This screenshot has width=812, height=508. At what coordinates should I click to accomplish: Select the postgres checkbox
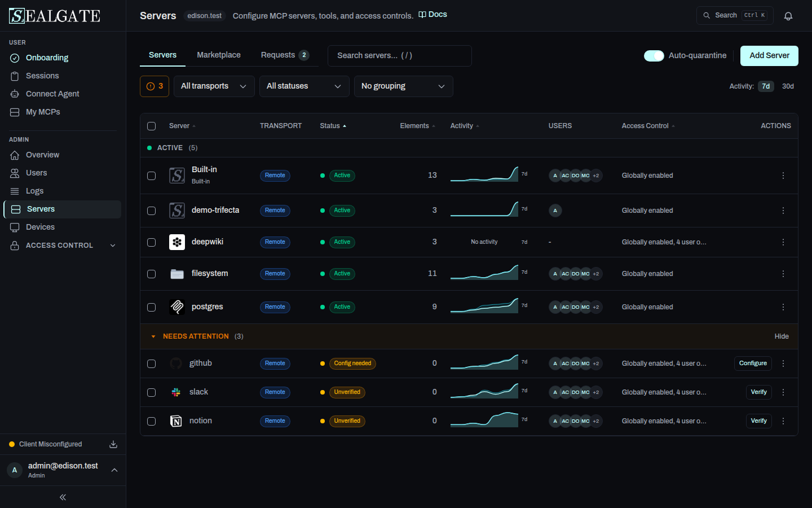click(152, 307)
